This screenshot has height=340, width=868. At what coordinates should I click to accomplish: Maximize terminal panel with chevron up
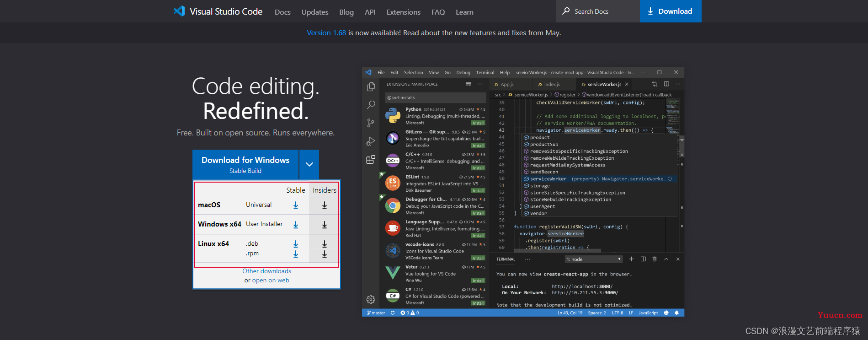pyautogui.click(x=666, y=259)
